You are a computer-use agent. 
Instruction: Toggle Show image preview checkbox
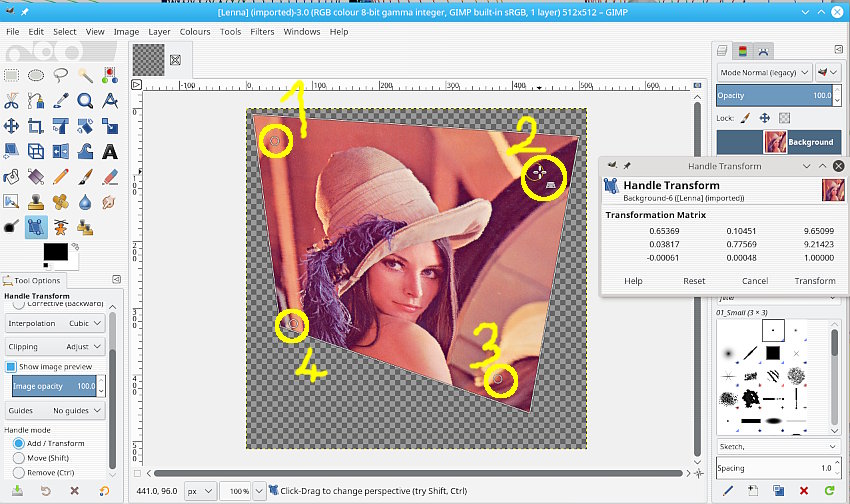pos(12,367)
